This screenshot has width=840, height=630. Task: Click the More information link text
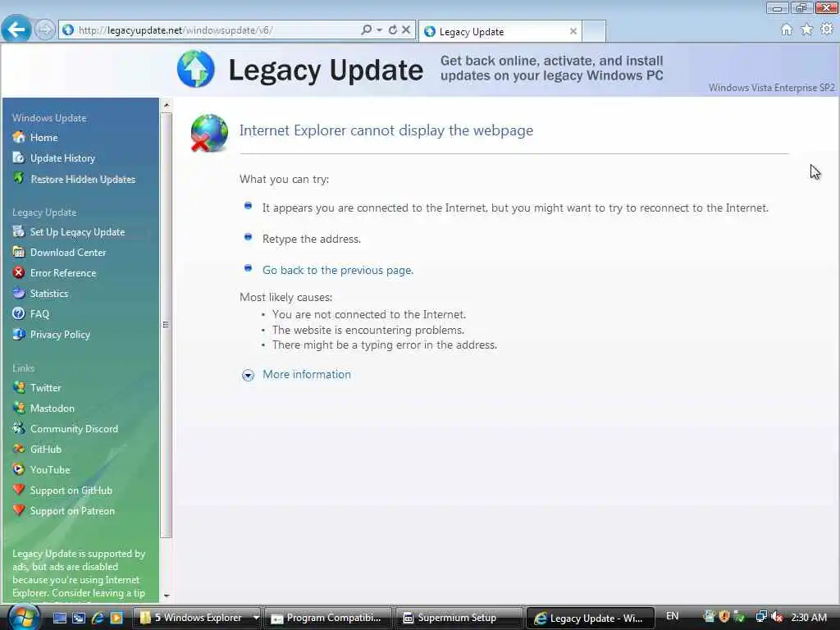[307, 374]
